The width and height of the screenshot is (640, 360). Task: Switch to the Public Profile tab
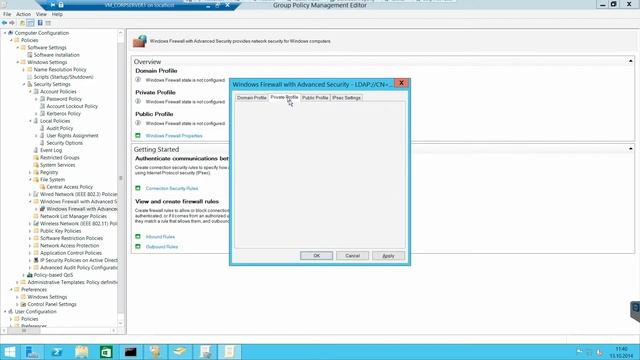pos(315,98)
